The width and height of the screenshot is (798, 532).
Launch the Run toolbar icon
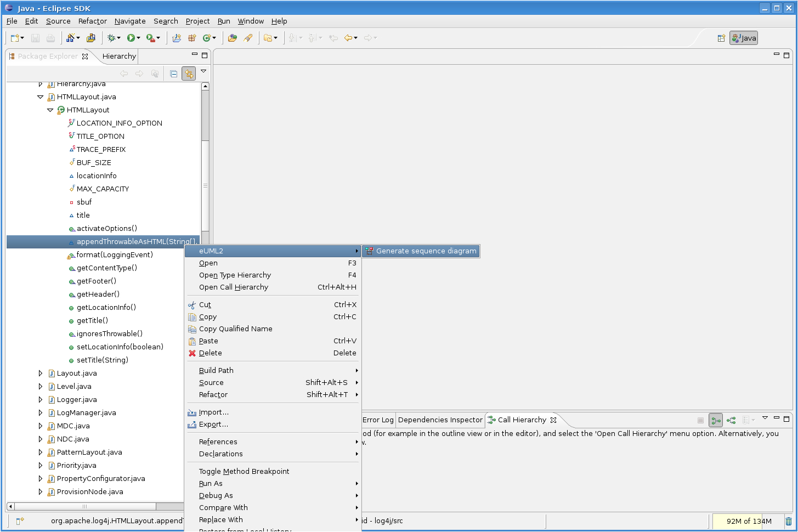132,38
